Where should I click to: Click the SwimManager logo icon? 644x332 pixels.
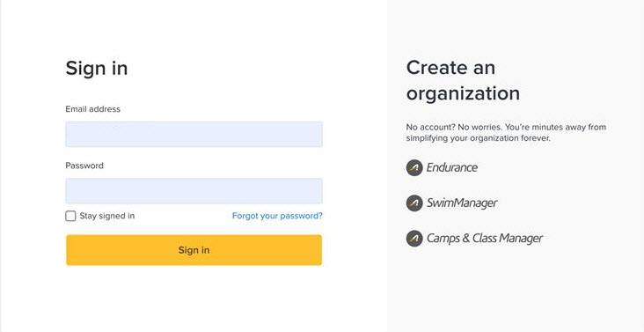414,203
